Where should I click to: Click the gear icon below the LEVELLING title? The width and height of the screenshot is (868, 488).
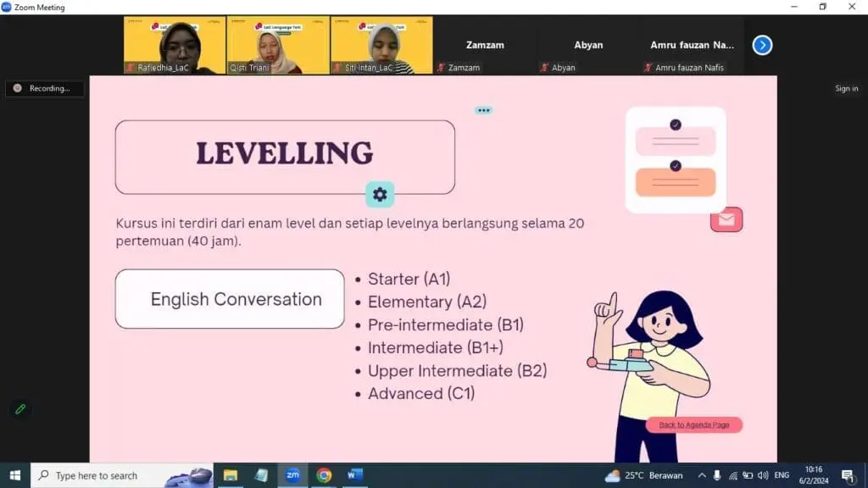click(380, 194)
